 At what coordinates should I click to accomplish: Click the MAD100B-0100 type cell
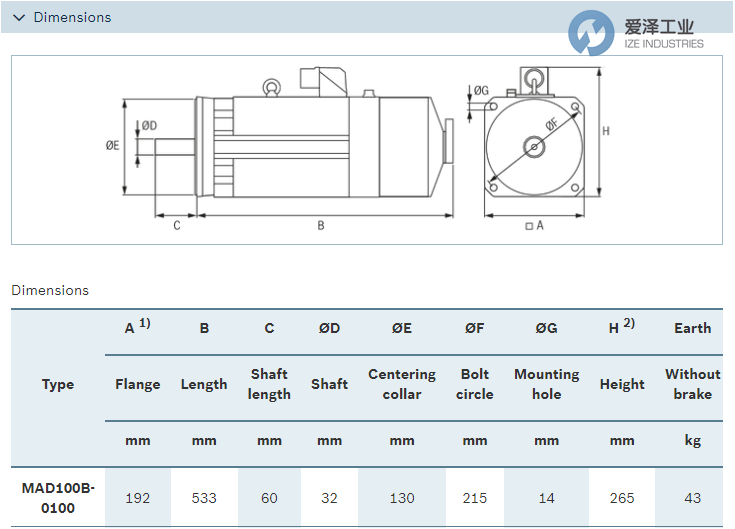(x=58, y=497)
